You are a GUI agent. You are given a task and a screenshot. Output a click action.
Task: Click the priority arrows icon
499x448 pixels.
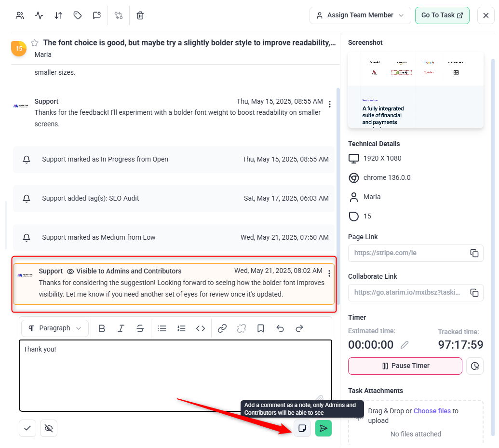pyautogui.click(x=58, y=15)
